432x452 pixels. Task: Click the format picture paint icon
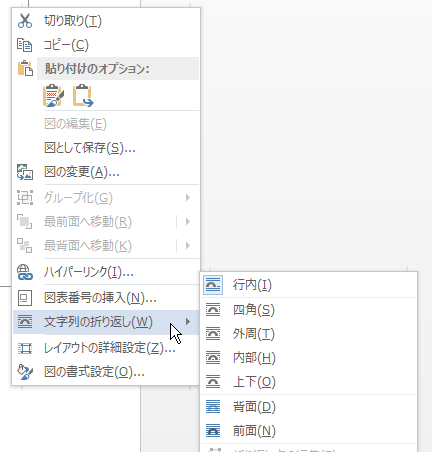pos(25,372)
